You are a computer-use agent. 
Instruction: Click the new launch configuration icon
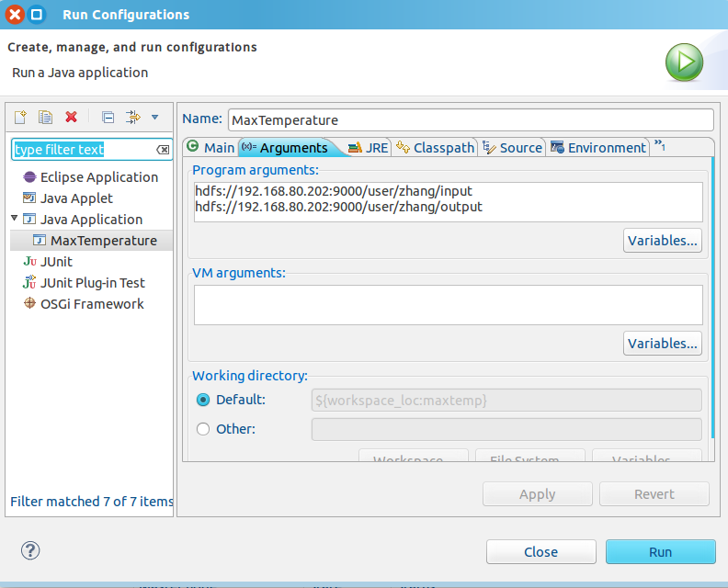(x=20, y=117)
